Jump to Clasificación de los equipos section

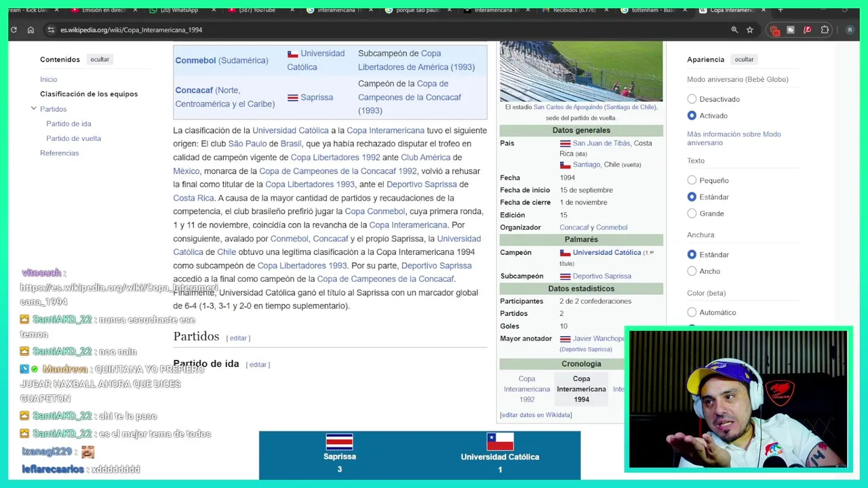coord(89,94)
